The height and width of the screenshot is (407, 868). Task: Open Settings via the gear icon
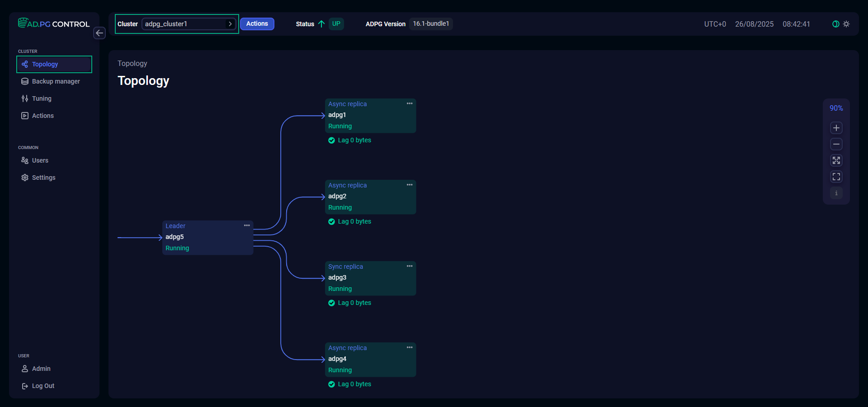[x=25, y=178]
